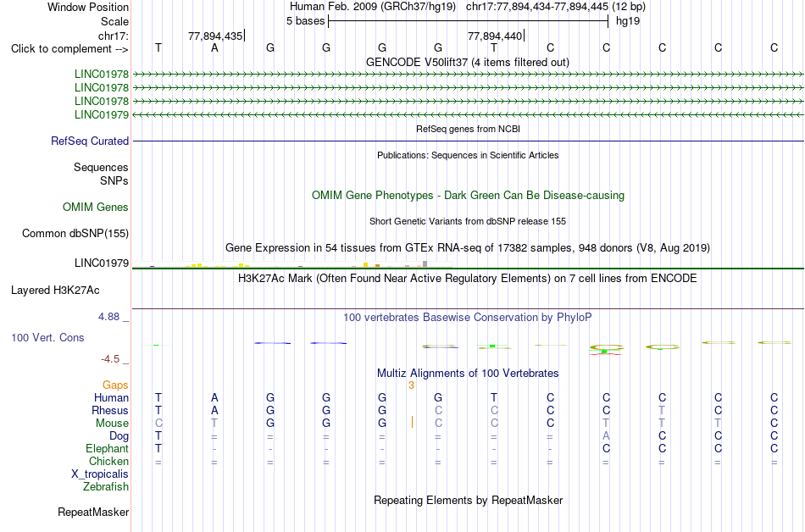The height and width of the screenshot is (532, 805).
Task: Open 'Publications: Sequences in Scientific Articles' title
Action: (x=468, y=155)
